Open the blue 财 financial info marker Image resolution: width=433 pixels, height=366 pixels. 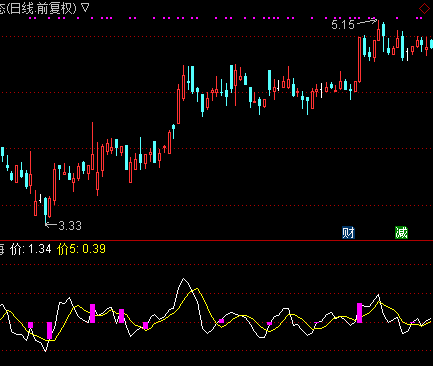coord(348,232)
